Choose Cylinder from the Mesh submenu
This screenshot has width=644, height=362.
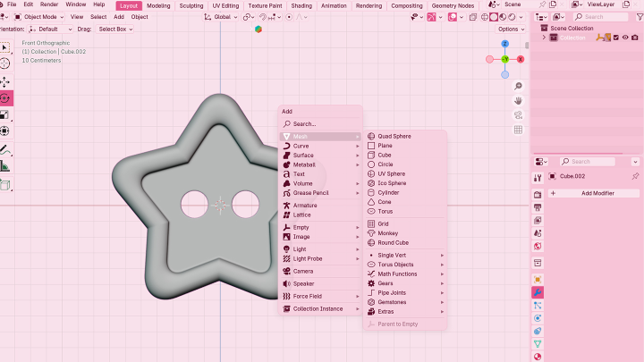pos(405,192)
